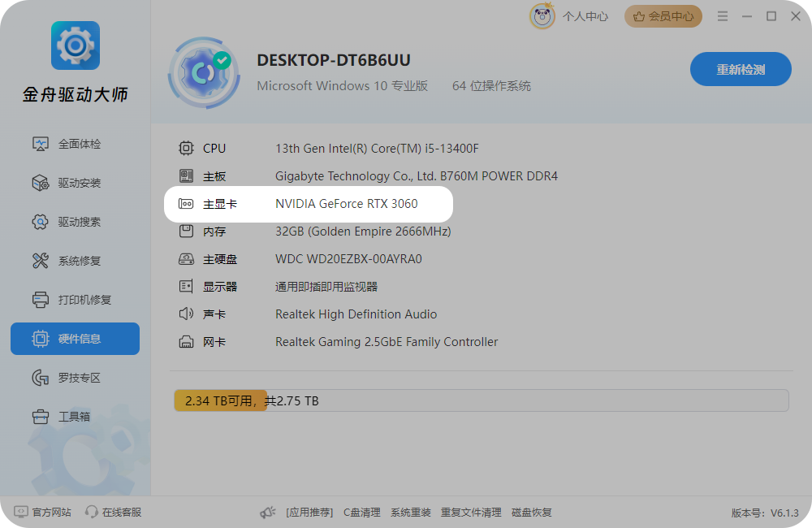Click the panda user avatar

point(542,16)
